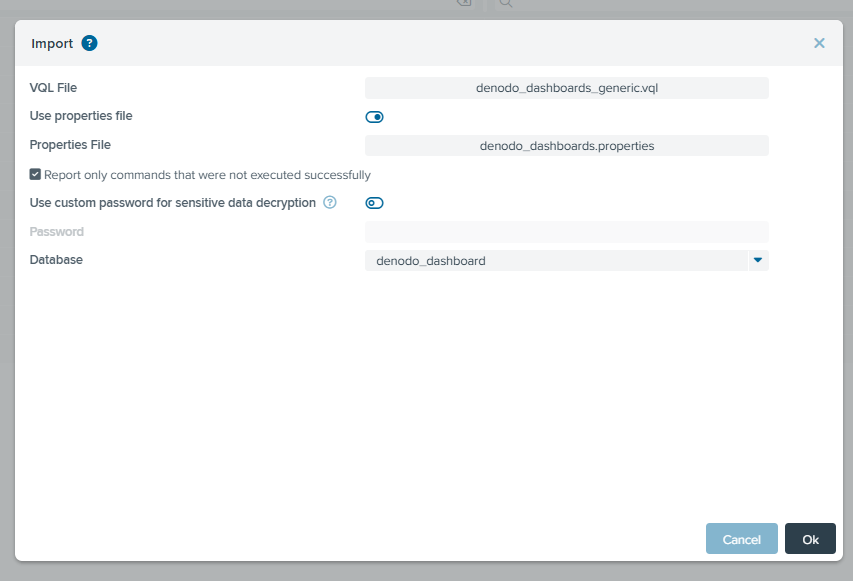
Task: Close the Import dialog with the X
Action: (x=819, y=43)
